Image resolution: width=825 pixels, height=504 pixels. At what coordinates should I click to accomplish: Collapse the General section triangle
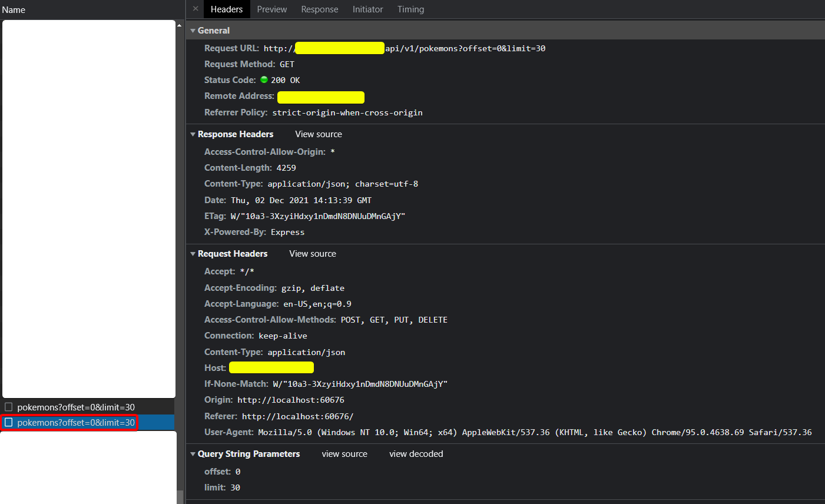click(x=193, y=30)
